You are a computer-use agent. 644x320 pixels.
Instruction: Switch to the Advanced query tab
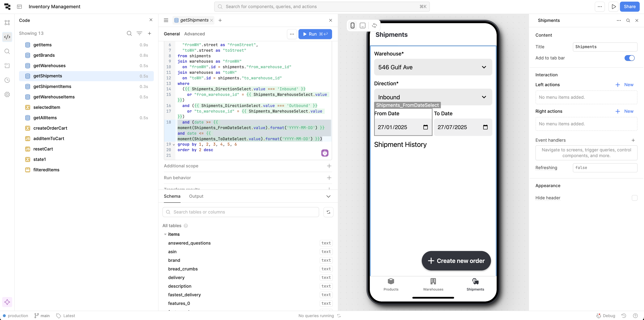click(x=194, y=34)
